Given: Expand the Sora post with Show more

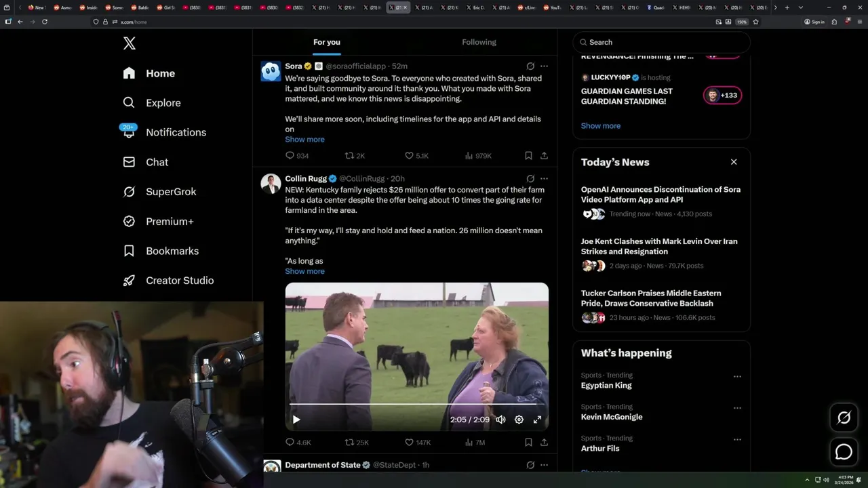Looking at the screenshot, I should 304,140.
